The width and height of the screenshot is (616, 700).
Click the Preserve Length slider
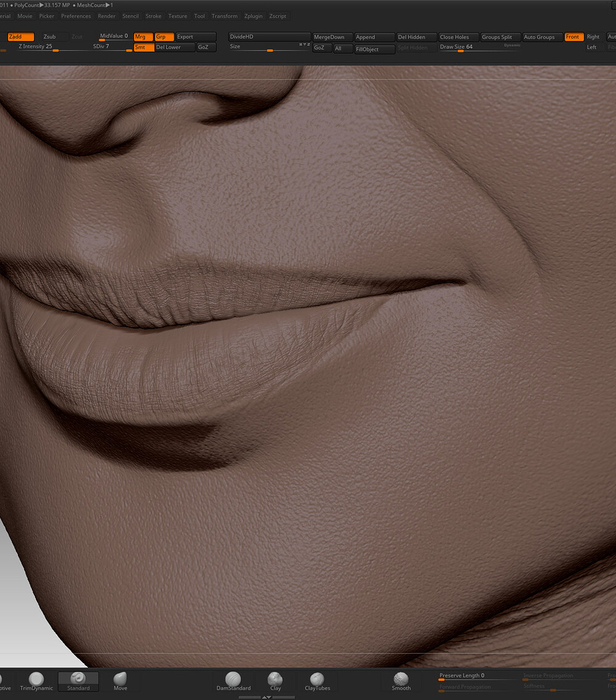[479, 677]
